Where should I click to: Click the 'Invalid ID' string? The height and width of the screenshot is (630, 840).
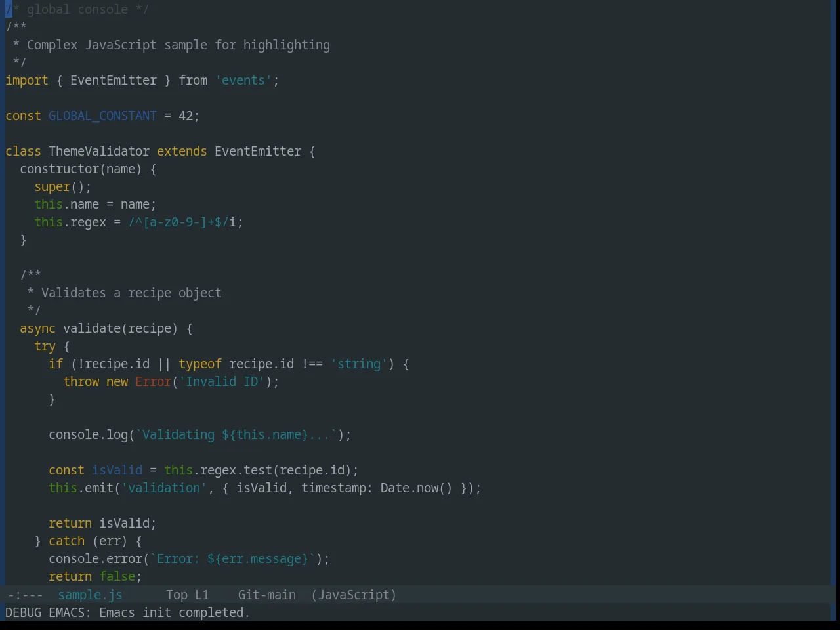222,381
